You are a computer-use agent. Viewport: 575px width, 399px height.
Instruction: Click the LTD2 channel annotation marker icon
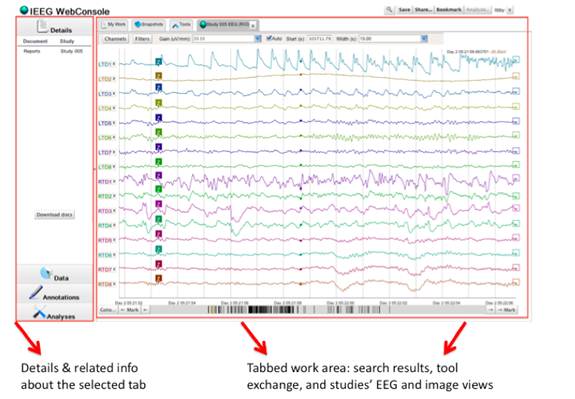[x=158, y=76]
